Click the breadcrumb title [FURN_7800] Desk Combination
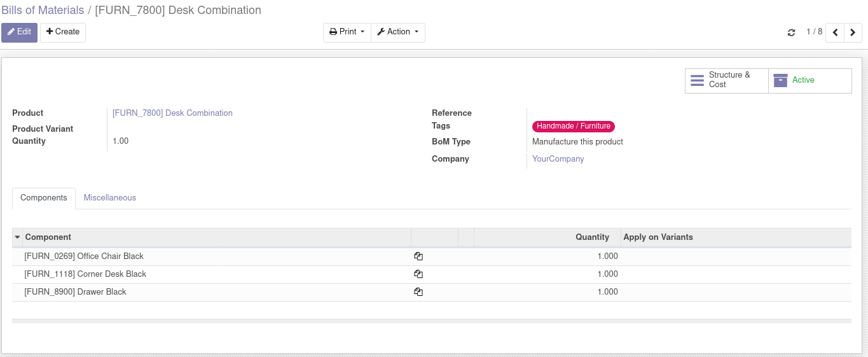 (178, 10)
